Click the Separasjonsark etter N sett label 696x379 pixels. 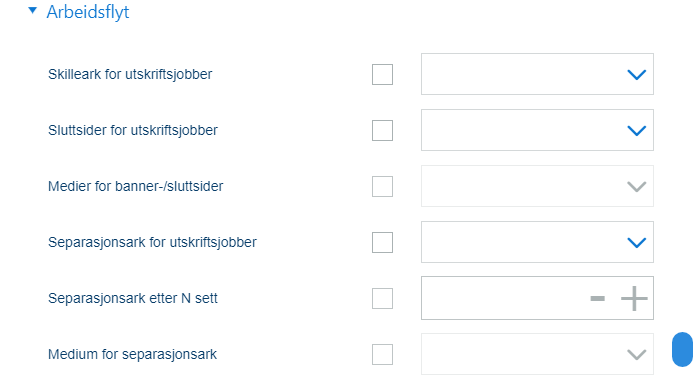pyautogui.click(x=133, y=298)
